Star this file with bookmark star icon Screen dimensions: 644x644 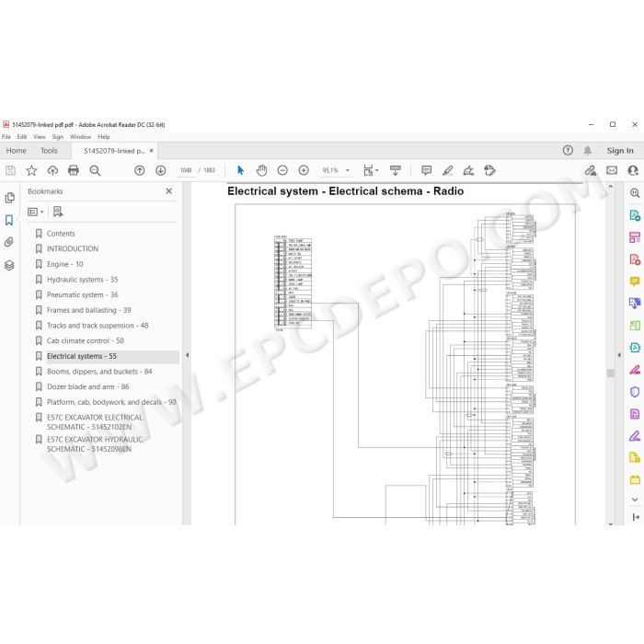[x=31, y=170]
